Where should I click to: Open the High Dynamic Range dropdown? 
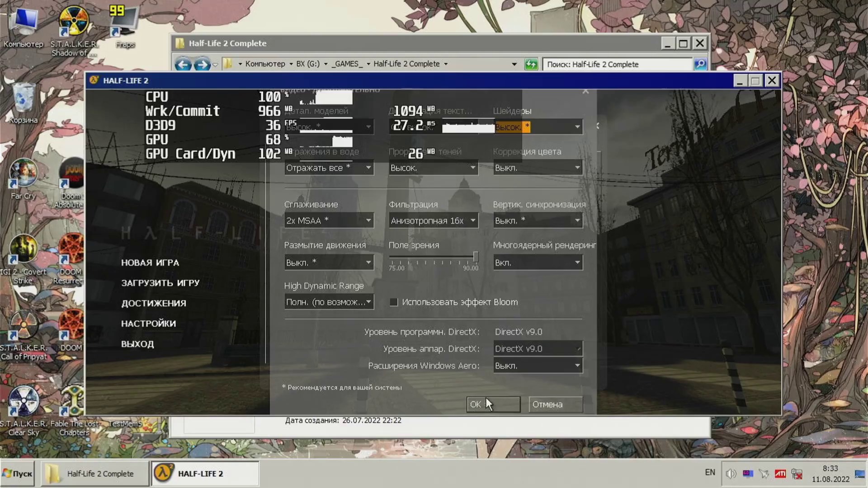tap(329, 302)
